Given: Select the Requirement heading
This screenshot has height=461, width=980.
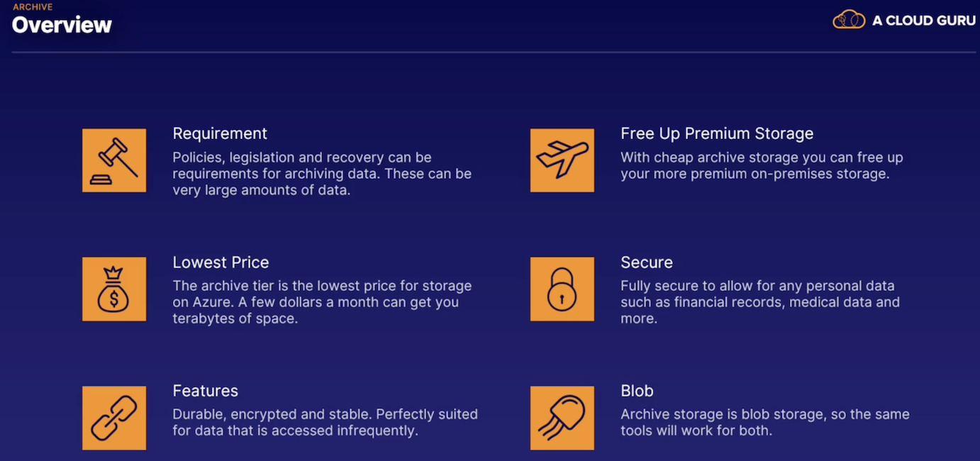Looking at the screenshot, I should tap(220, 133).
